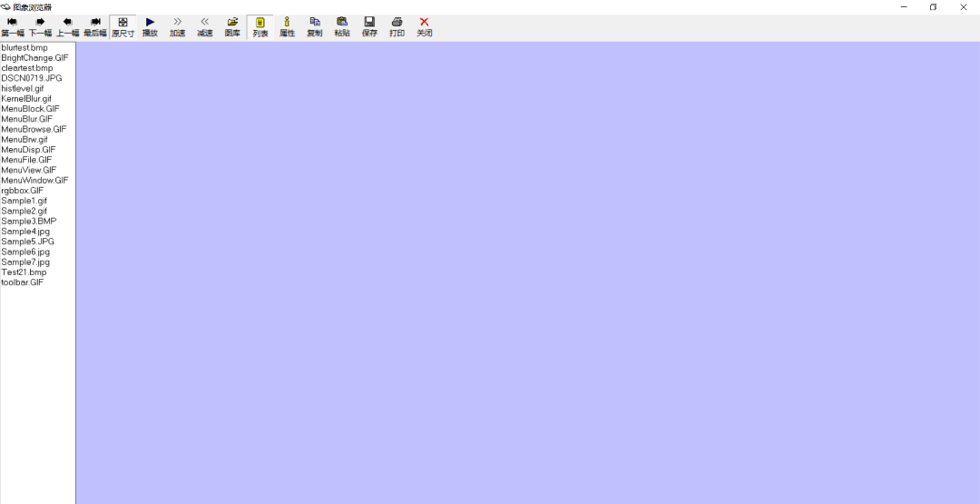This screenshot has height=504, width=980.
Task: Toggle the file list panel (列表)
Action: [x=260, y=26]
